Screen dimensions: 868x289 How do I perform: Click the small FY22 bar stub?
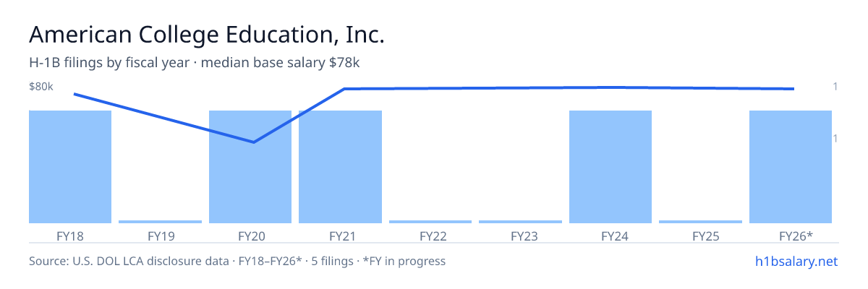pos(430,222)
